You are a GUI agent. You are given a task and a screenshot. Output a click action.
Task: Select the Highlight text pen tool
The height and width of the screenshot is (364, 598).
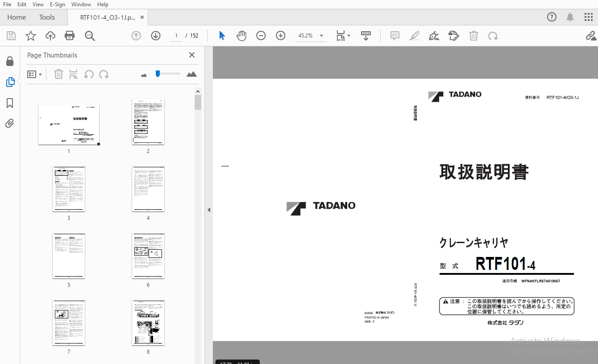[415, 36]
